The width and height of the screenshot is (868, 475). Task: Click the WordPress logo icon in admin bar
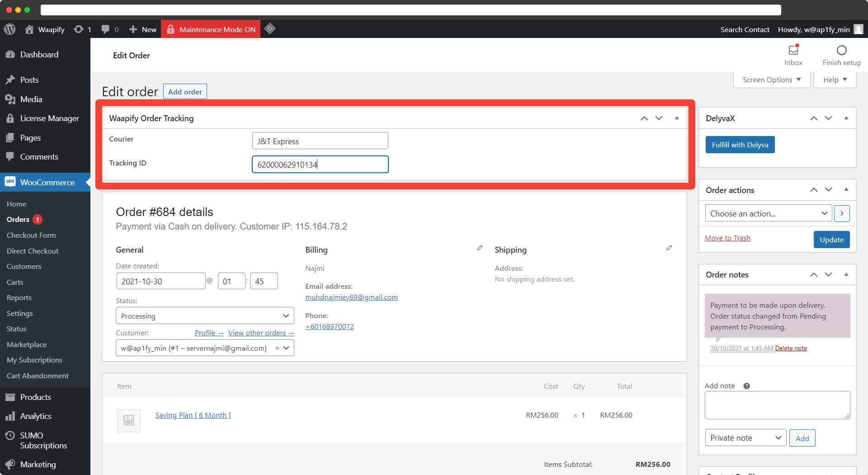click(9, 29)
